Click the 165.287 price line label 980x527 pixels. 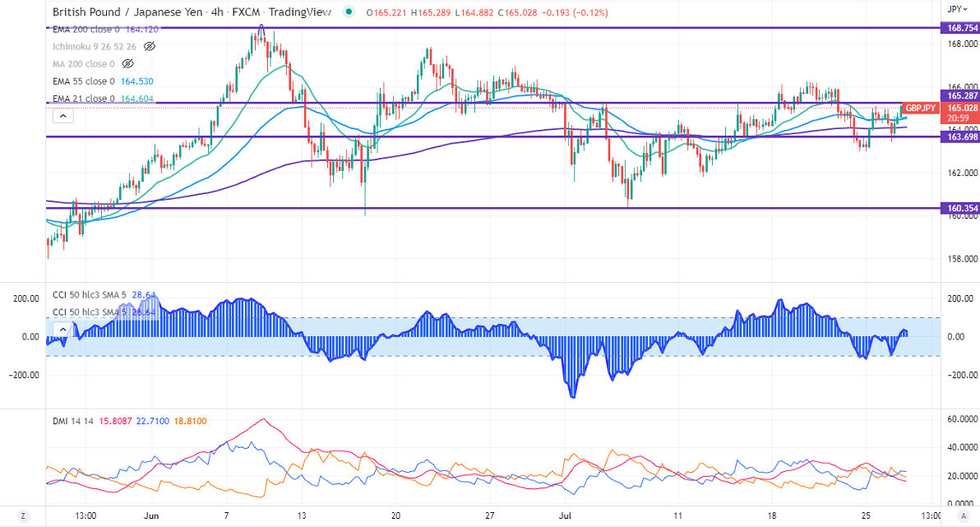pyautogui.click(x=960, y=95)
